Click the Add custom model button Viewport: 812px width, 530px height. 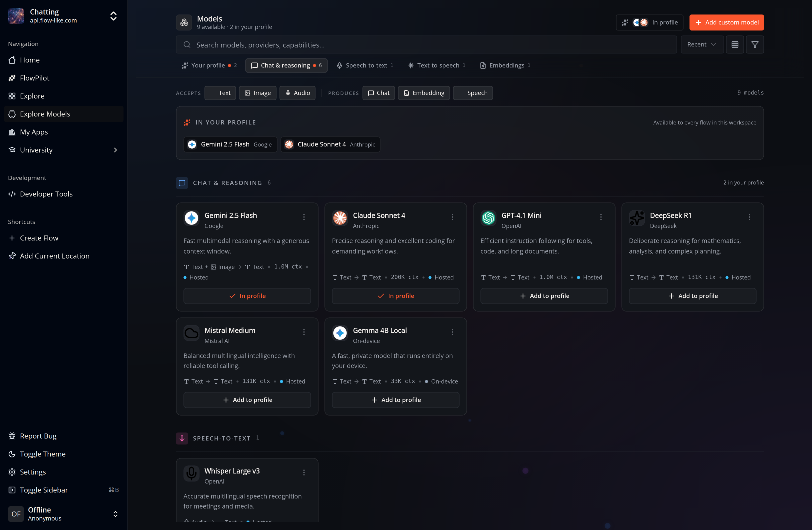(726, 22)
